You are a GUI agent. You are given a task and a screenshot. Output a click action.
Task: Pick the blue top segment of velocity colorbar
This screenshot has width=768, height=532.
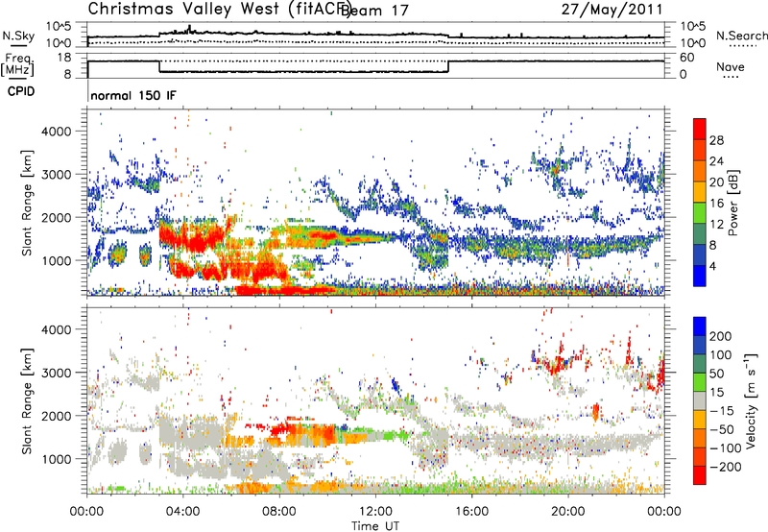click(x=700, y=326)
